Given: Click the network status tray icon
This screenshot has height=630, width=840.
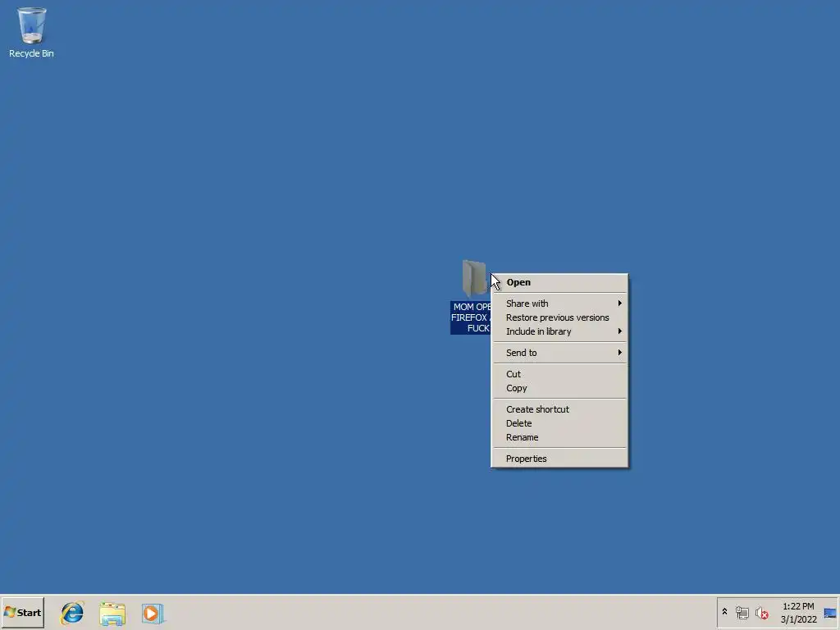Looking at the screenshot, I should point(742,612).
